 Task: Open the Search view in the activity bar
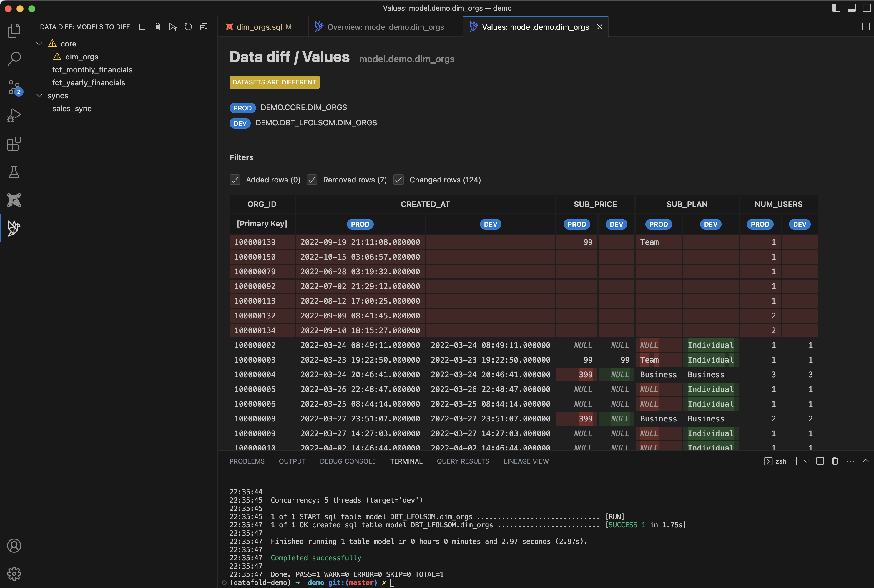click(14, 59)
